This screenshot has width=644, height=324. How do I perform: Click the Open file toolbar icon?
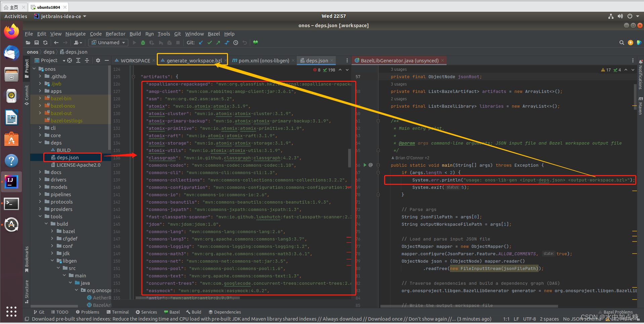28,43
